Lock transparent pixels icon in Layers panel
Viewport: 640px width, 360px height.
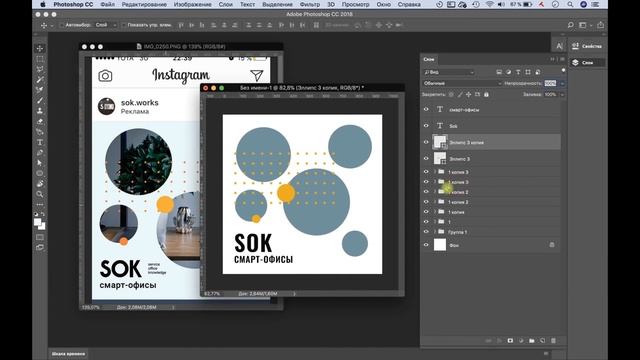click(451, 94)
